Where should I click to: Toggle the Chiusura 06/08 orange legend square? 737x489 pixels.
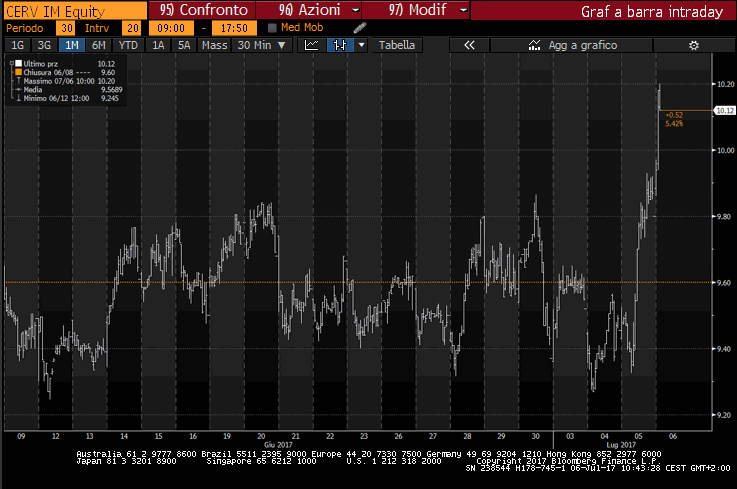[x=19, y=72]
